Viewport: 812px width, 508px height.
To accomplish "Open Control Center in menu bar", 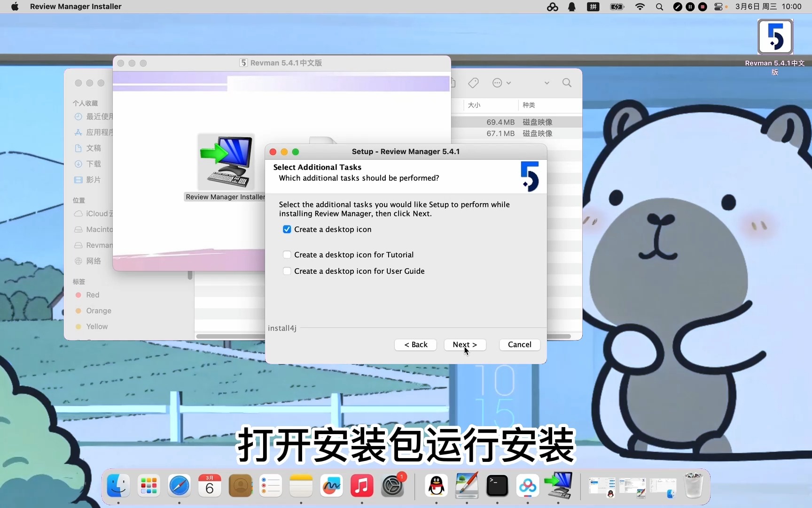I will [718, 7].
